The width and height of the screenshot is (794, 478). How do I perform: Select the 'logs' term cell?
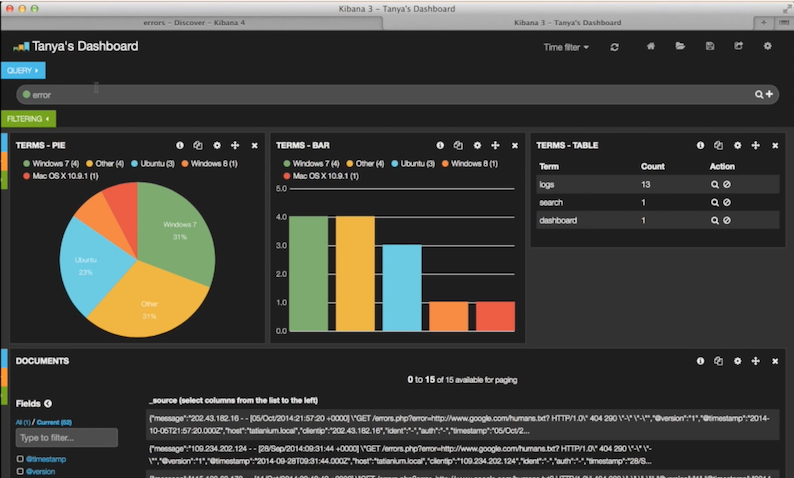click(547, 185)
